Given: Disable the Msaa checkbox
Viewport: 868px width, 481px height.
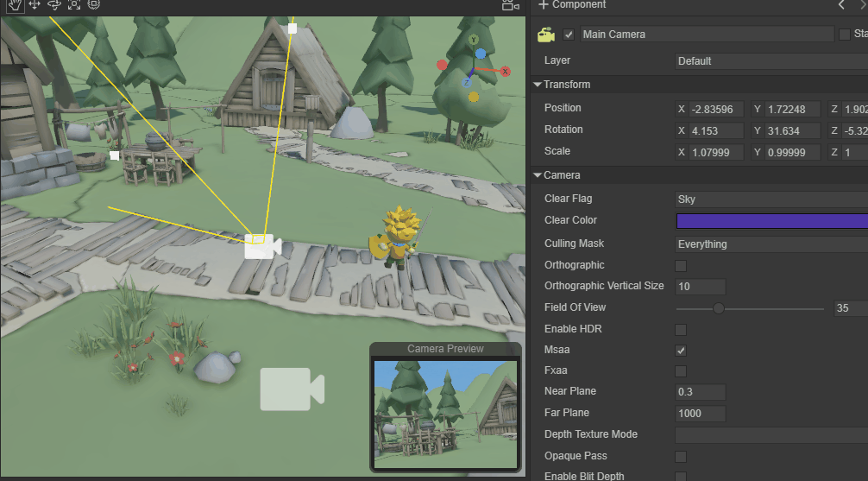Looking at the screenshot, I should (x=681, y=351).
